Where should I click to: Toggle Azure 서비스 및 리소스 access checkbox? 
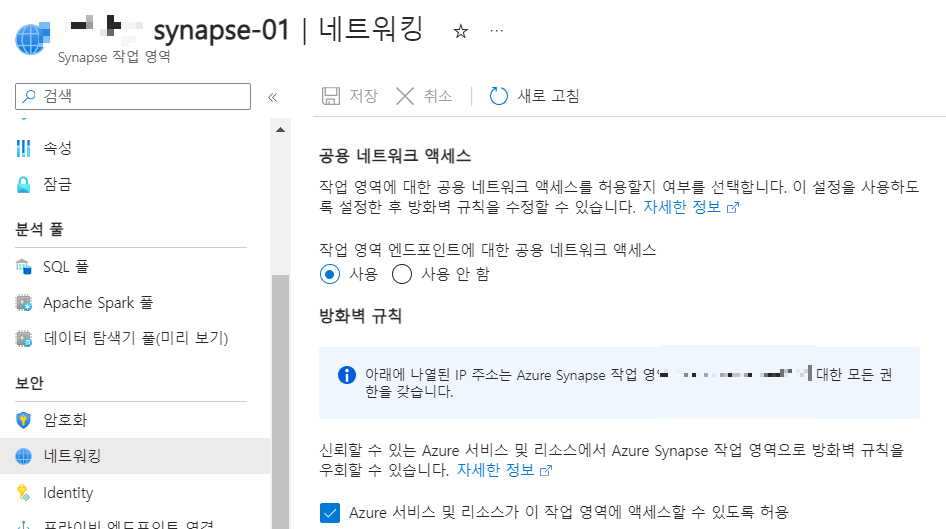tap(330, 513)
